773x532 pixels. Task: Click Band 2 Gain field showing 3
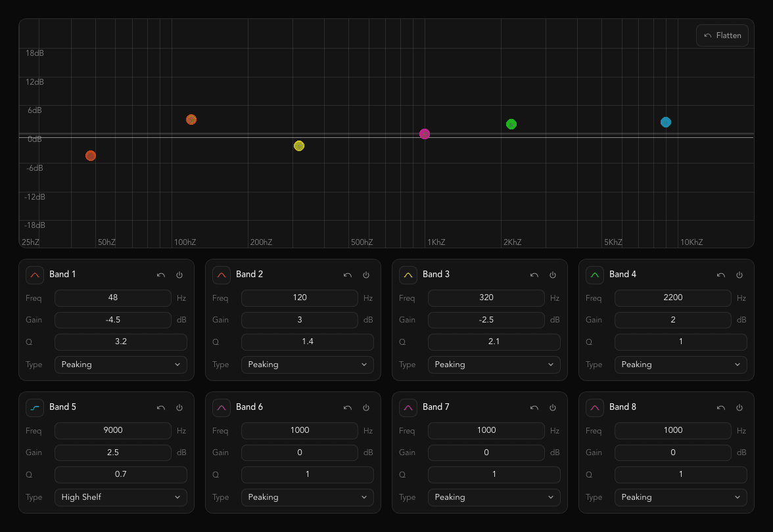(300, 320)
